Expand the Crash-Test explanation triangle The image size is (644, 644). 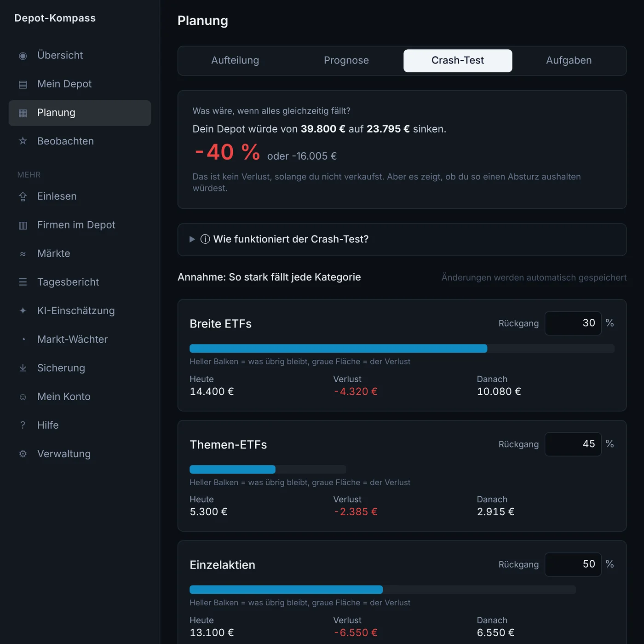[192, 239]
